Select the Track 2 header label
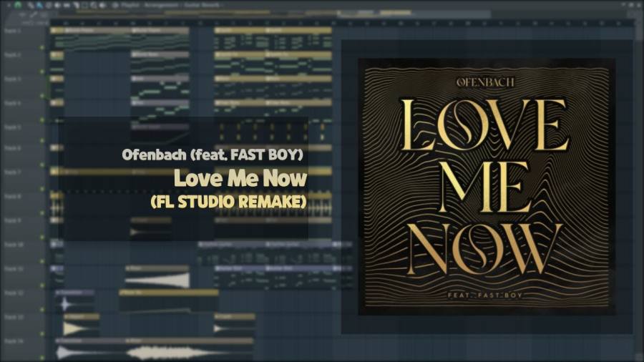Screen dimensions: 644x362 pyautogui.click(x=12, y=54)
